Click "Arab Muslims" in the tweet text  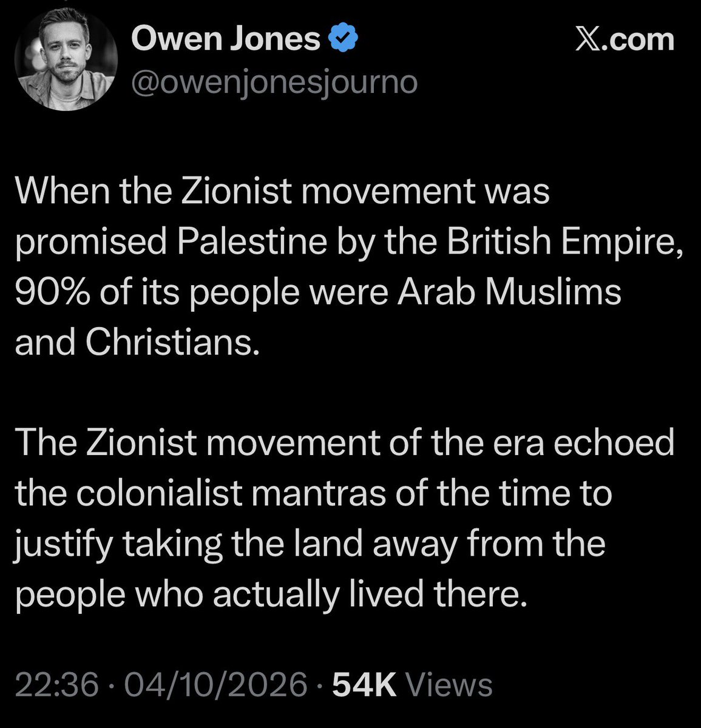(510, 292)
